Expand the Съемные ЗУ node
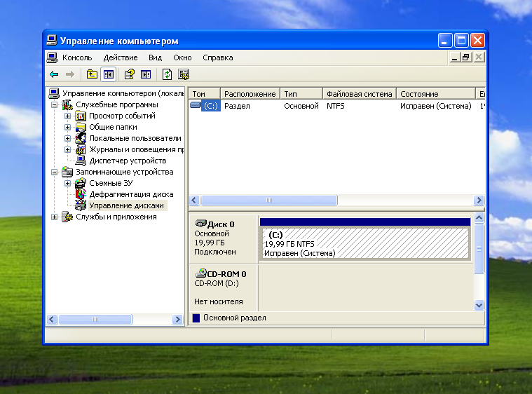Viewport: 532px width, 394px height. coord(67,183)
